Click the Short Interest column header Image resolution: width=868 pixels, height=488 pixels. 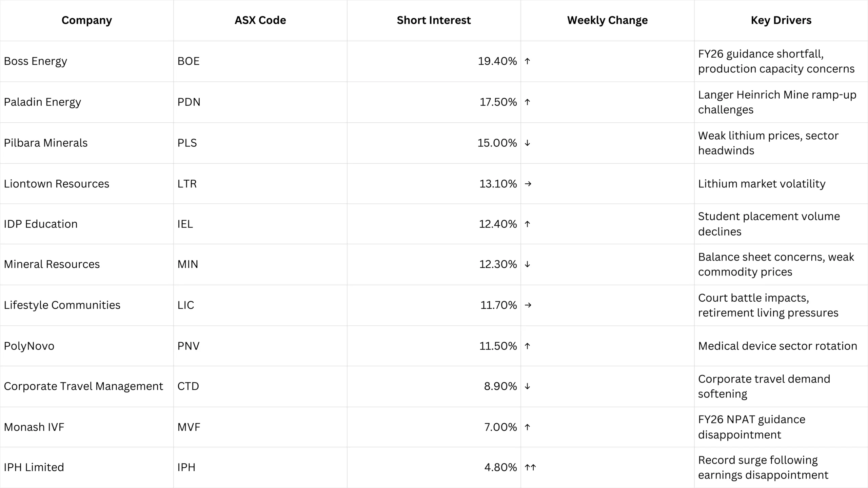pyautogui.click(x=434, y=20)
